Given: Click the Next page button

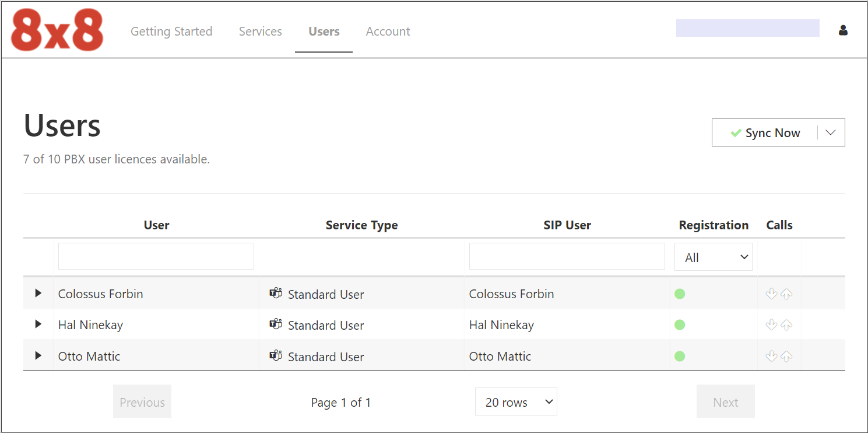Looking at the screenshot, I should (725, 401).
